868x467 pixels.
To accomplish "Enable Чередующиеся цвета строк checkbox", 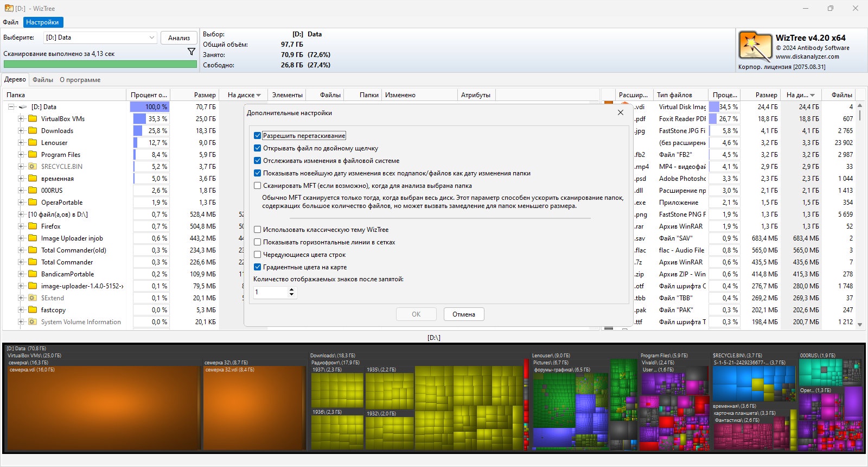I will pyautogui.click(x=258, y=255).
